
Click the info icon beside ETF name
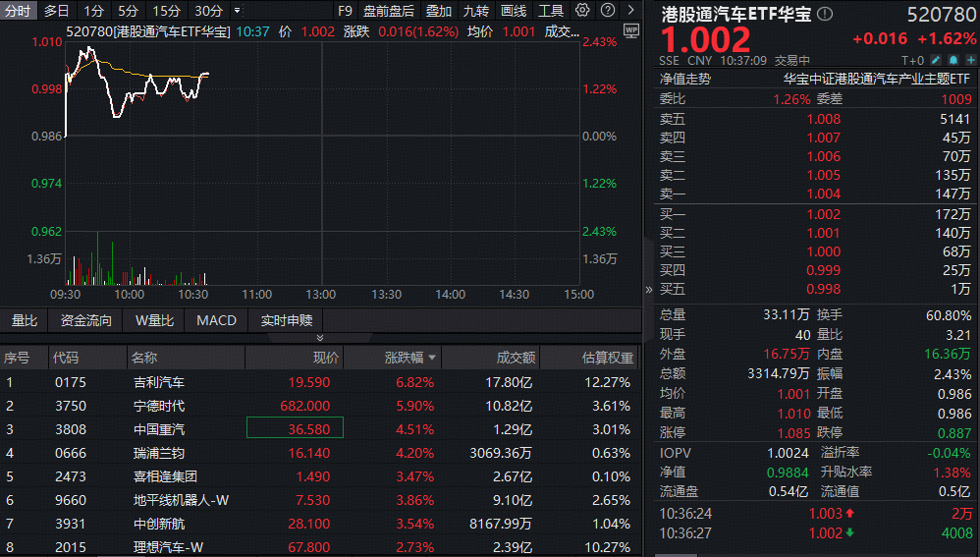[x=825, y=14]
